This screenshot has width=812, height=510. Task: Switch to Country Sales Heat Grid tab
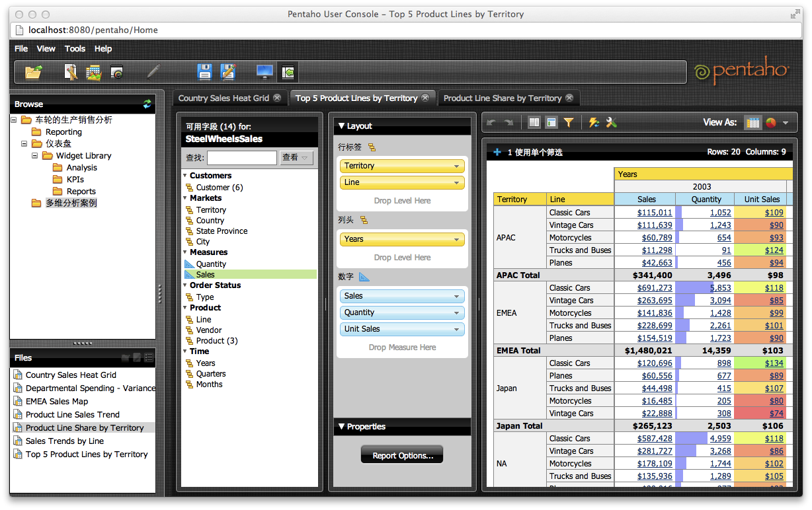(223, 98)
